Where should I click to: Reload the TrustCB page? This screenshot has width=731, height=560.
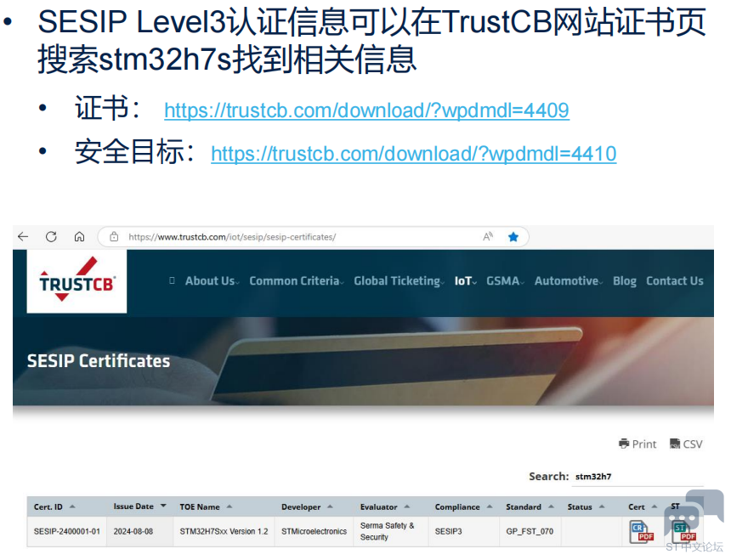[51, 237]
